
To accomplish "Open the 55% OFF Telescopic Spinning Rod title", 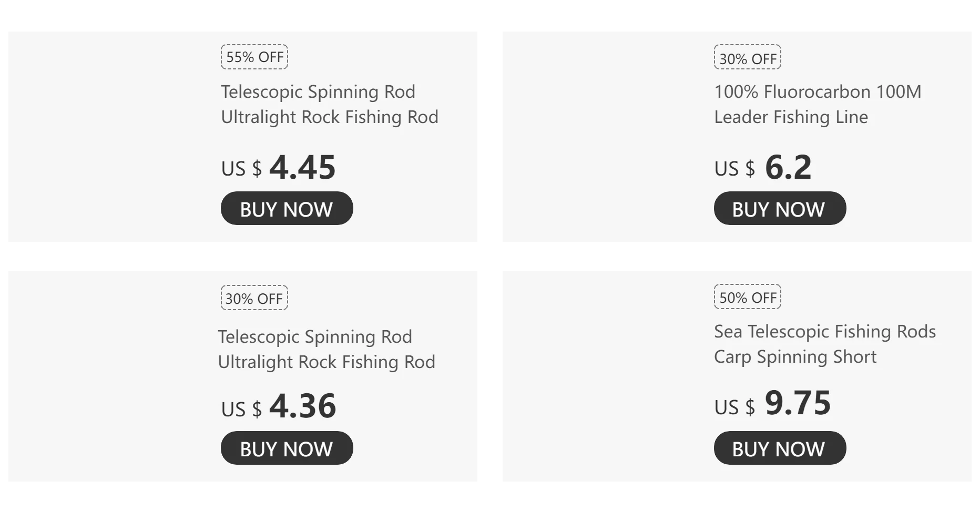I will point(329,104).
